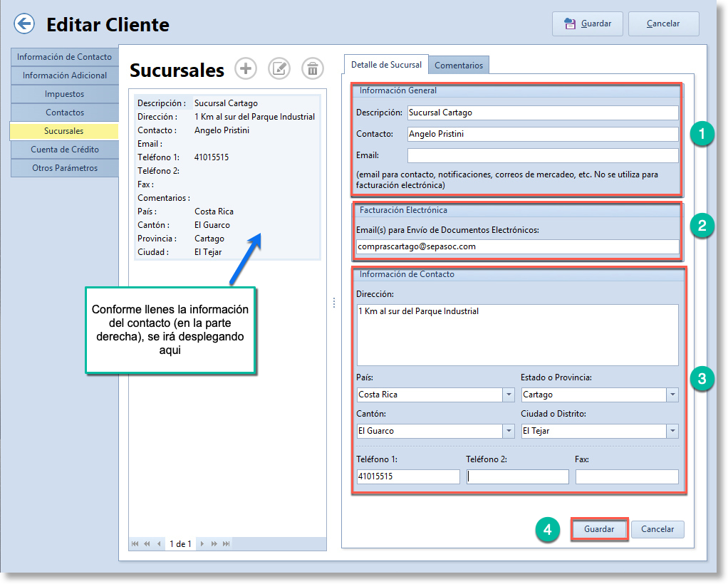Click the 'Facturación Electrónica' group header
The image size is (728, 584).
(x=403, y=210)
